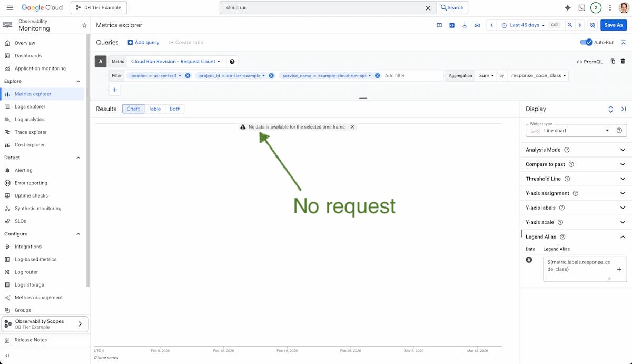
Task: Open Cloud Shell terminal icon
Action: pos(581,8)
